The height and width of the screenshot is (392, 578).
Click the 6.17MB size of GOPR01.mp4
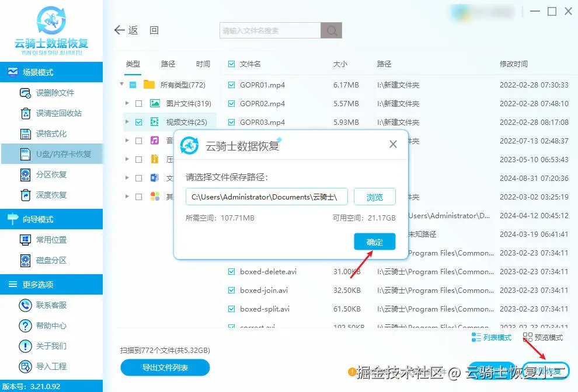[346, 85]
